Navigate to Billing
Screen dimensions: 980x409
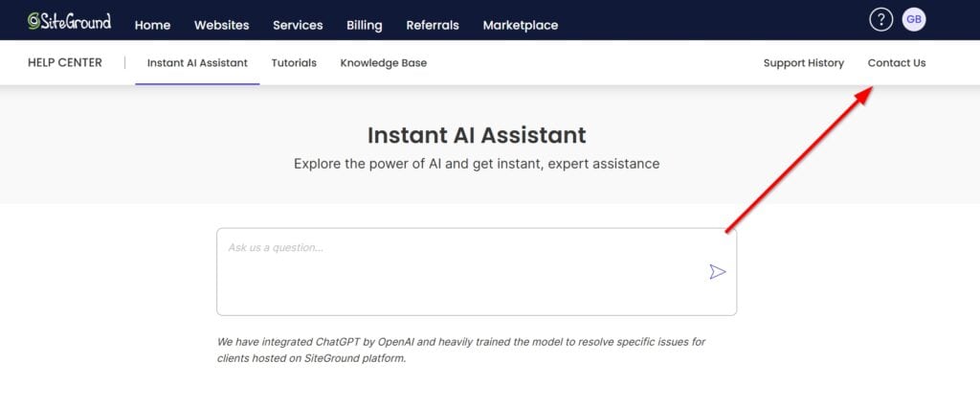tap(365, 25)
